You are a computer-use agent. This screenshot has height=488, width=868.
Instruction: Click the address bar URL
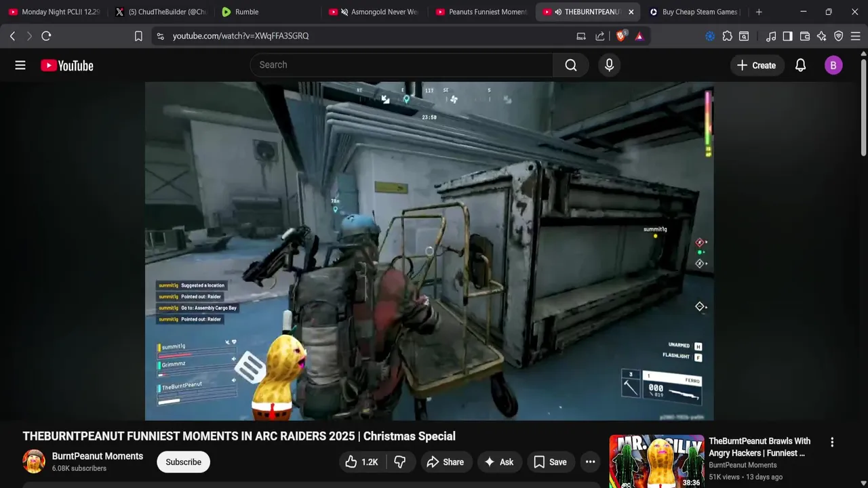point(241,36)
